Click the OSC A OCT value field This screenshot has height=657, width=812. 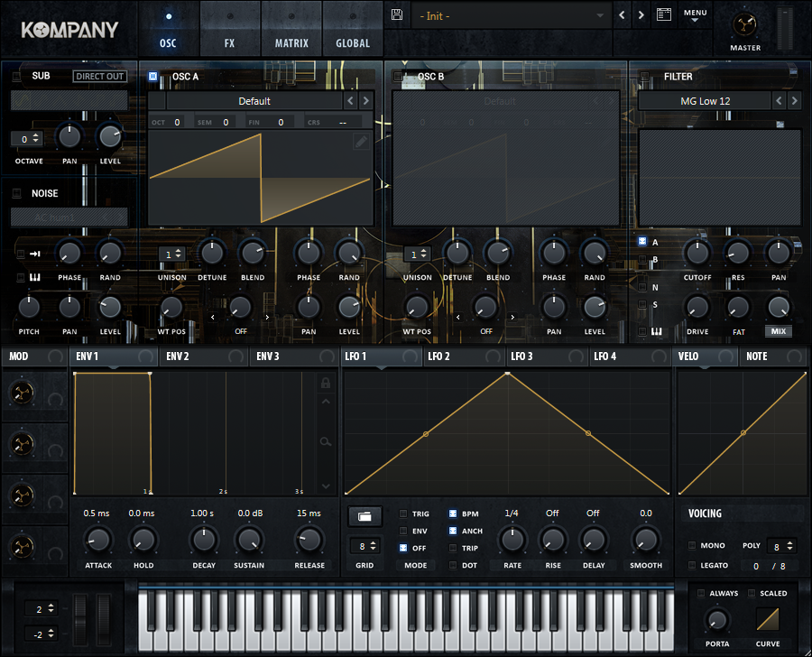tap(177, 122)
